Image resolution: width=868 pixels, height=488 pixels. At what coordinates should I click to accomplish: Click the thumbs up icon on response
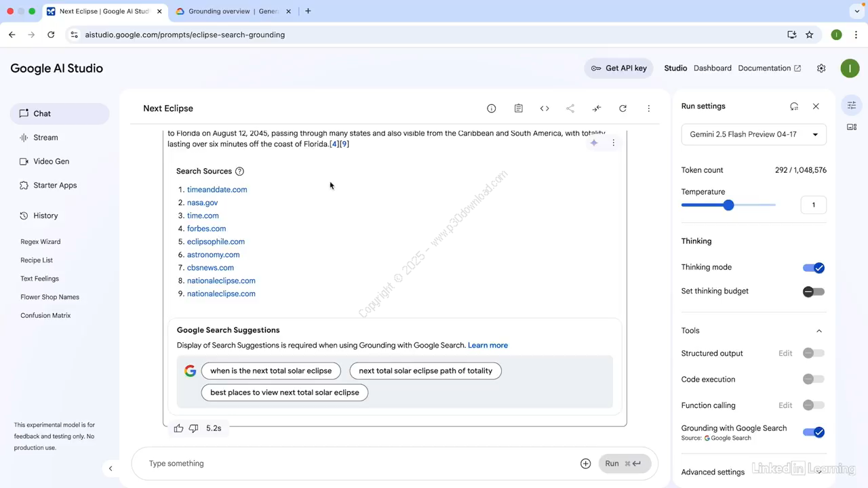[x=178, y=428]
